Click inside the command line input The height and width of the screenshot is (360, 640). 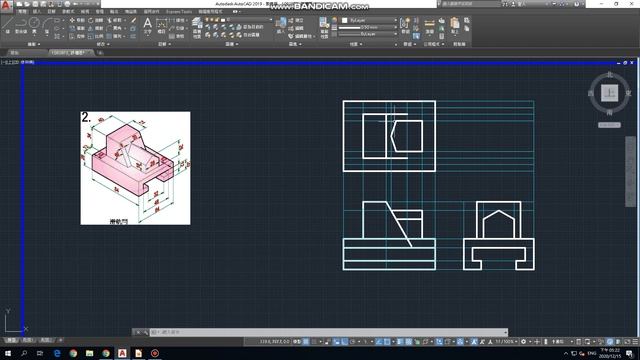click(x=329, y=332)
